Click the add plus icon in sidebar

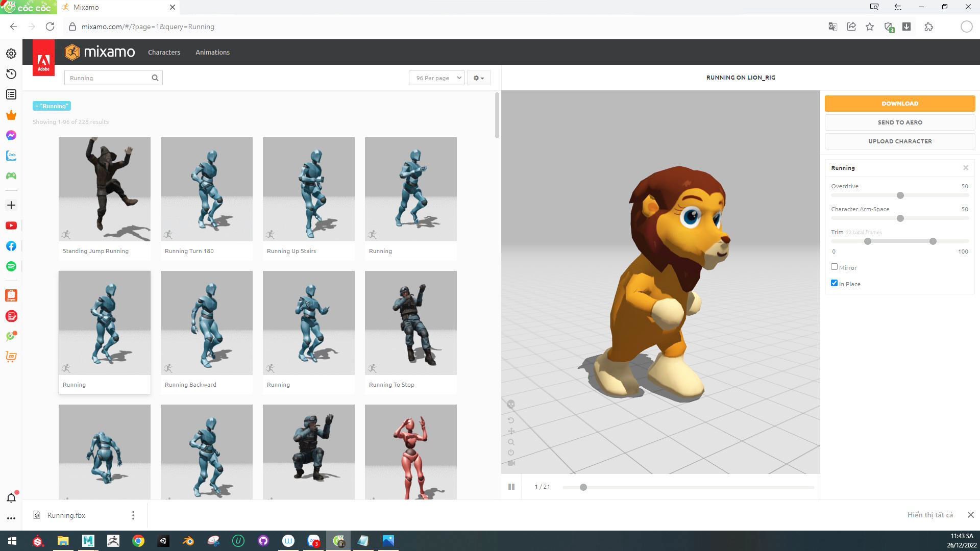click(11, 205)
